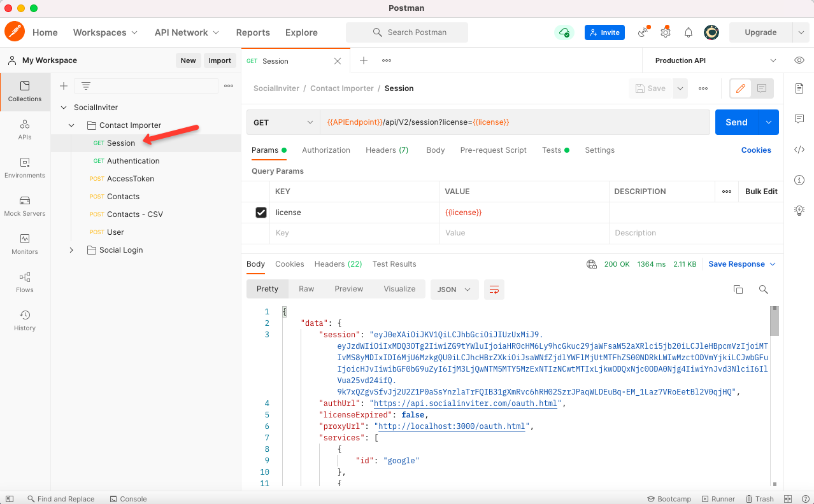Switch to comment mode icon

click(762, 88)
